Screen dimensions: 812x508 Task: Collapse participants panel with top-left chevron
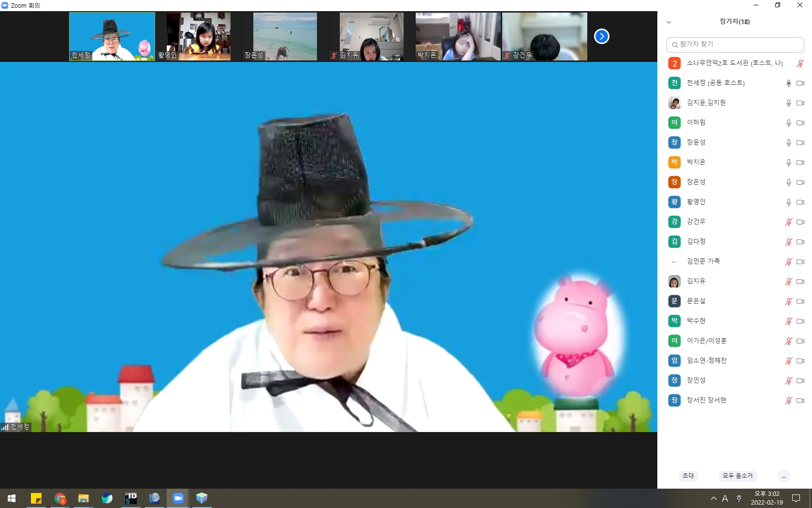pyautogui.click(x=669, y=22)
